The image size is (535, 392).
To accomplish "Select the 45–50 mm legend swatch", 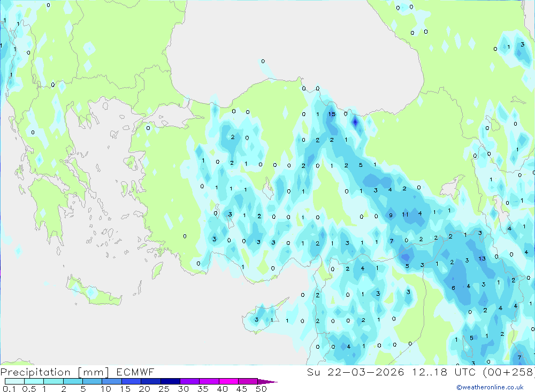I will click(248, 381).
